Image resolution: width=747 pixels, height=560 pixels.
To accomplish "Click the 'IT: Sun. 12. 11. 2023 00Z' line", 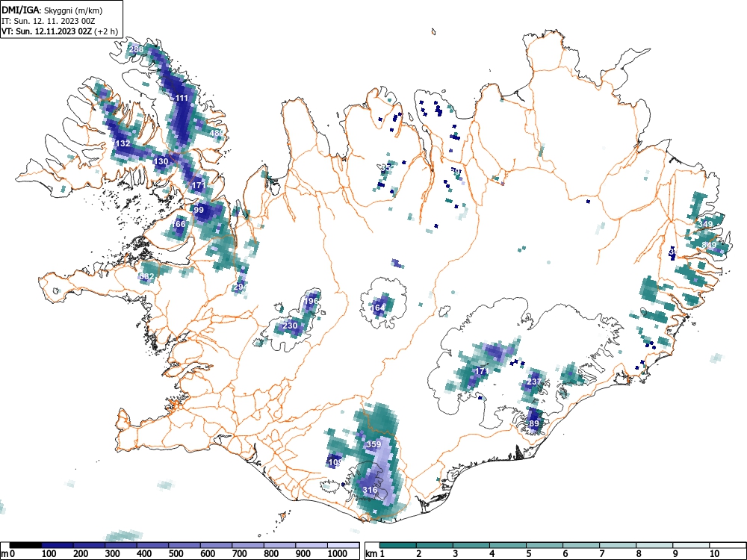I will (48, 21).
